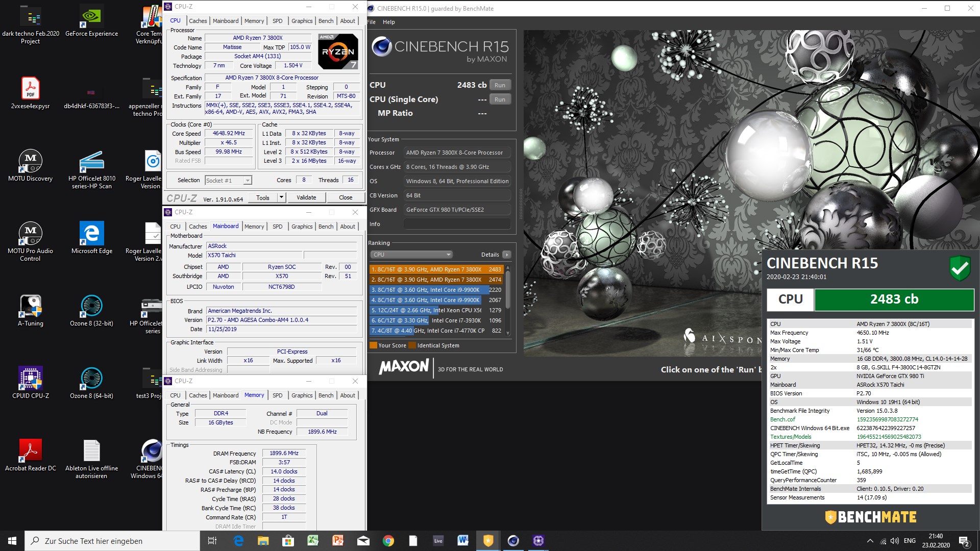Viewport: 980px width, 551px height.
Task: Switch to BenchMate taskbar icon
Action: click(488, 541)
